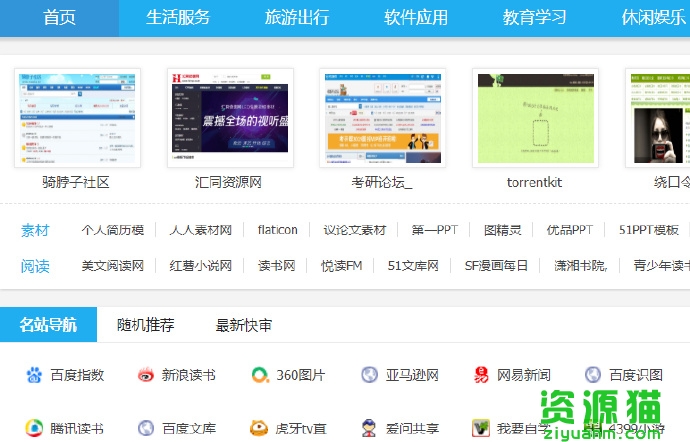Click the 骑脖子社区 caption link
This screenshot has width=690, height=442.
[76, 182]
